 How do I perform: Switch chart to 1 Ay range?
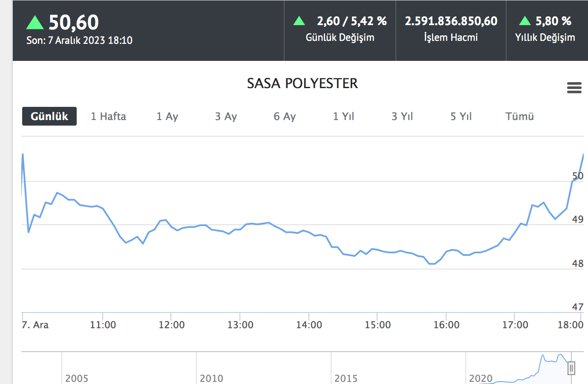click(167, 116)
